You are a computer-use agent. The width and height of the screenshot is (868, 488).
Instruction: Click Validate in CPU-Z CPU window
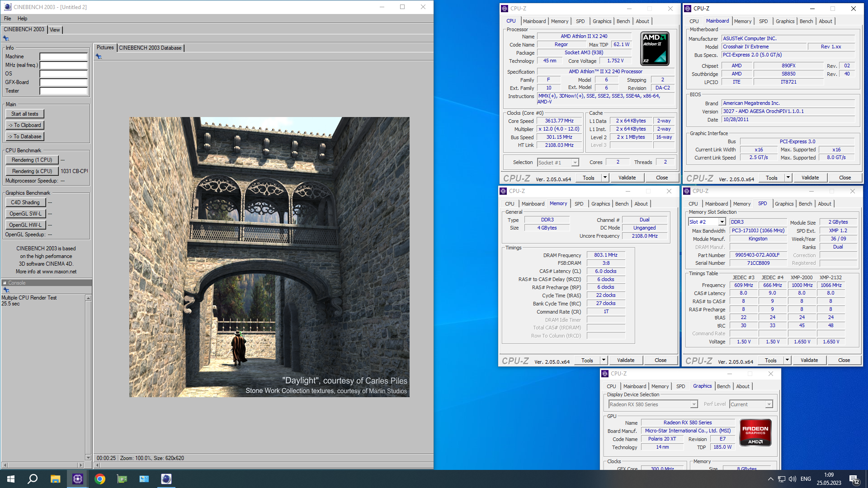(x=627, y=178)
